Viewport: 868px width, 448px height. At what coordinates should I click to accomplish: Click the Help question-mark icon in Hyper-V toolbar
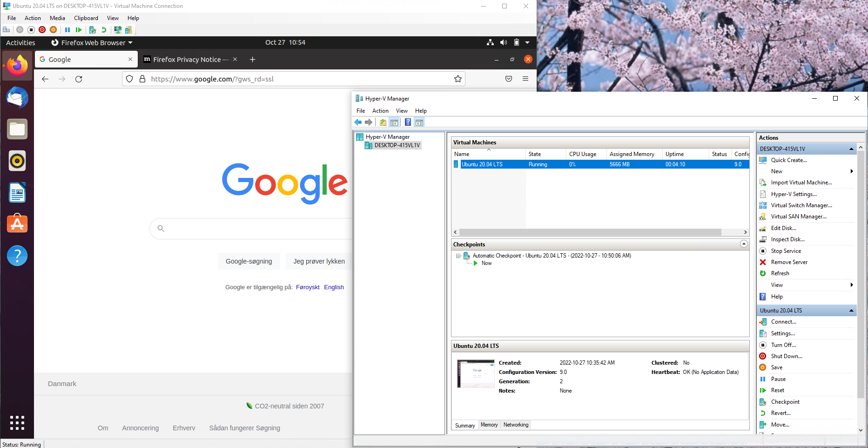tap(408, 122)
